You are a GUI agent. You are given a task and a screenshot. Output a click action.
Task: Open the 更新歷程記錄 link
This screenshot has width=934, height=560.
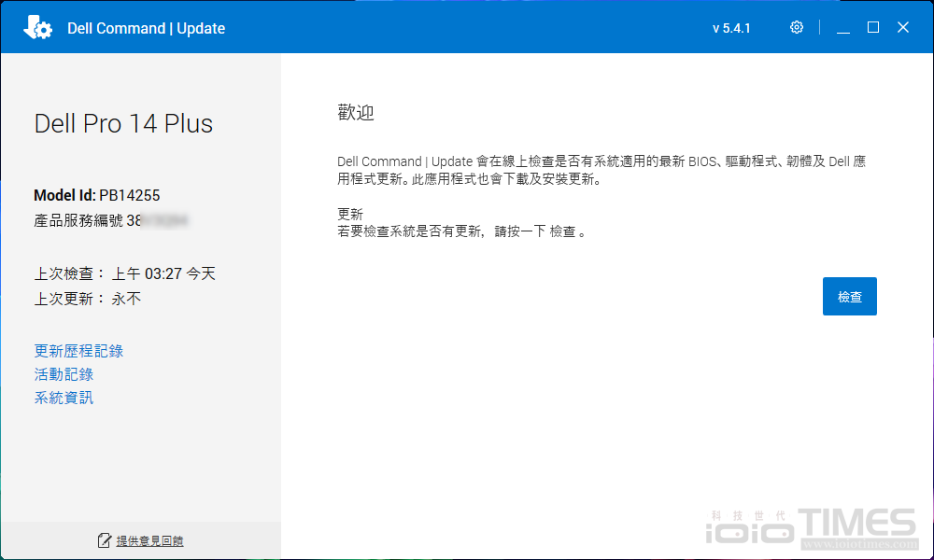[x=78, y=351]
